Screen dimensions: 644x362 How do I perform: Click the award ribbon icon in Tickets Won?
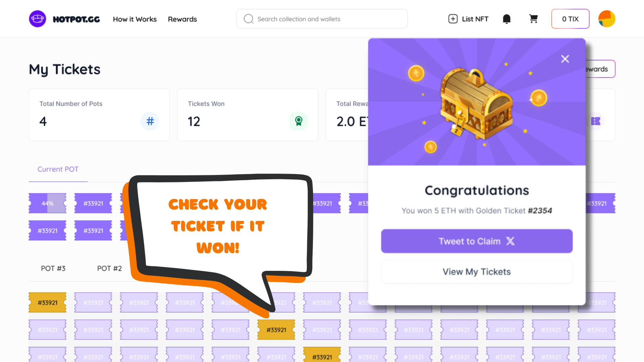point(298,121)
